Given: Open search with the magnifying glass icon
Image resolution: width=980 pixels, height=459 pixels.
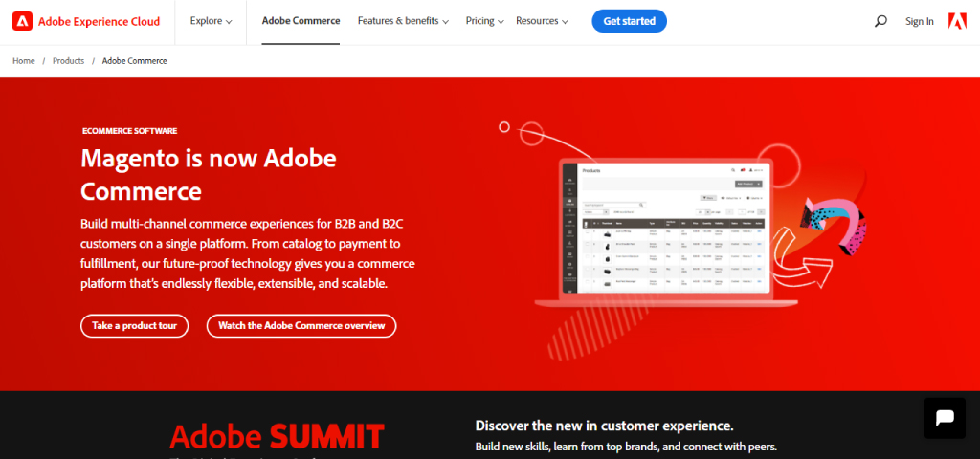Looking at the screenshot, I should [880, 21].
